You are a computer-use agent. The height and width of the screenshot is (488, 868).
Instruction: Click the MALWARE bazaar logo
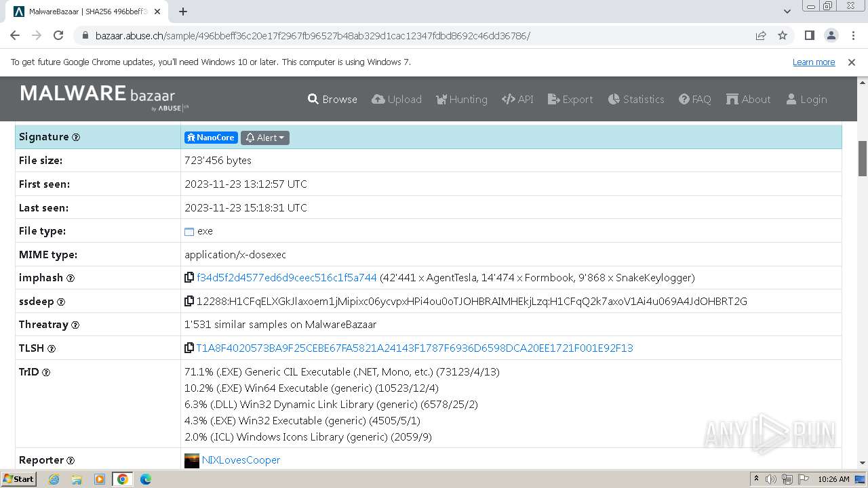104,97
